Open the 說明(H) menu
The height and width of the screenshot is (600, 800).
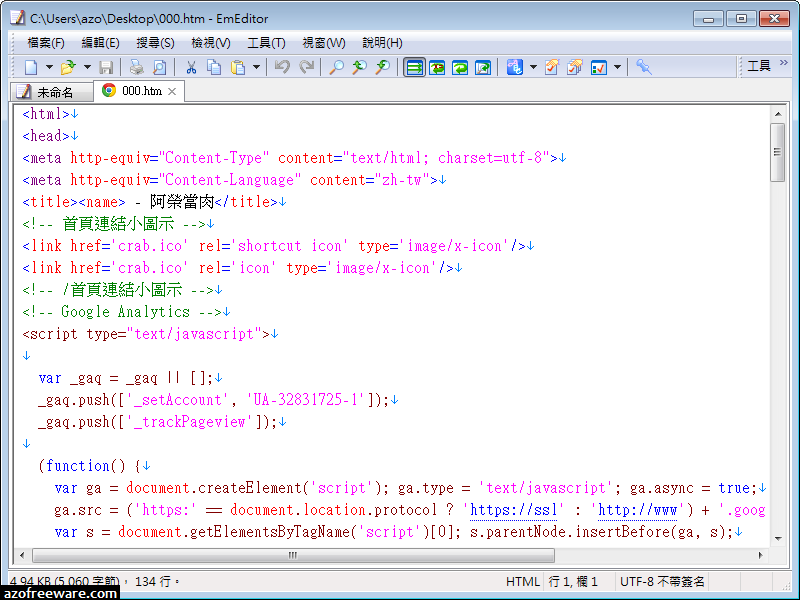click(x=382, y=43)
